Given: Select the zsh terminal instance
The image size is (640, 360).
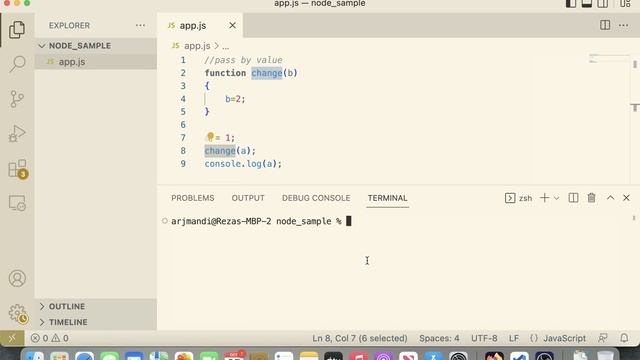Looking at the screenshot, I should (518, 198).
